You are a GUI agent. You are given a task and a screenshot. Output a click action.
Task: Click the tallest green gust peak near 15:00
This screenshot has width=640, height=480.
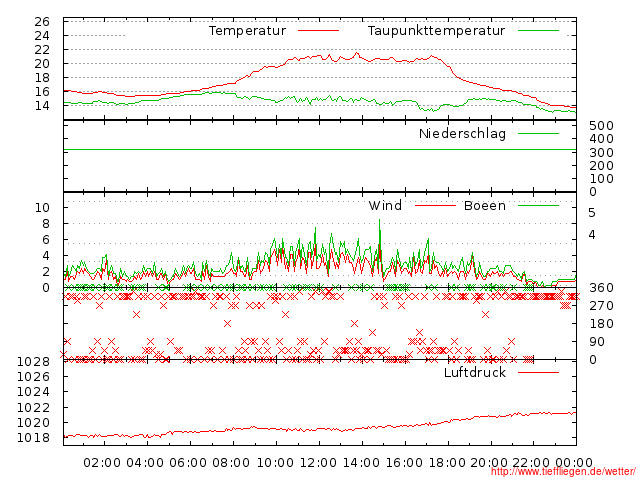click(x=380, y=221)
